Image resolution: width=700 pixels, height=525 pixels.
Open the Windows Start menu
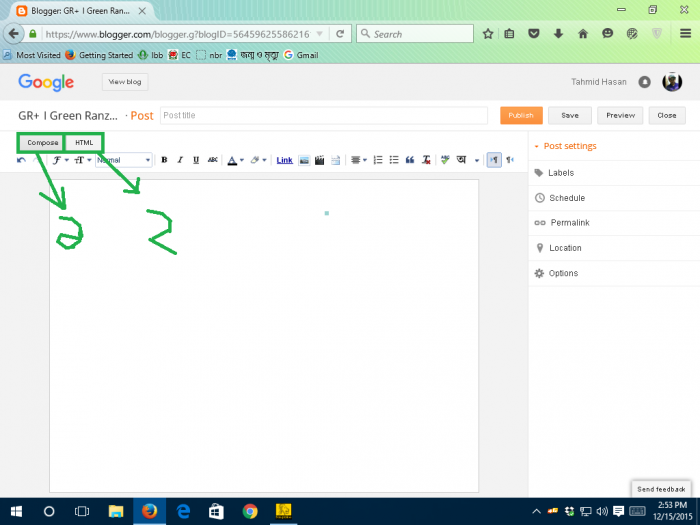tap(17, 511)
